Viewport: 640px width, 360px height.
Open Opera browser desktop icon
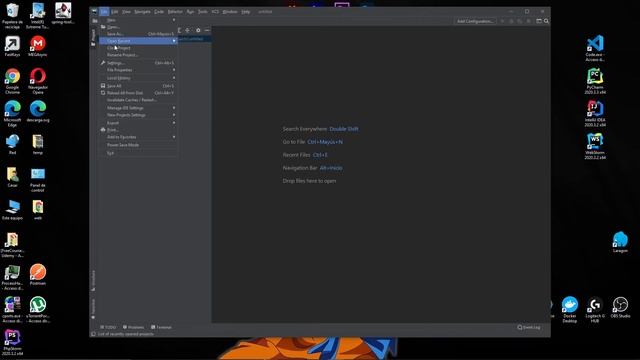(38, 81)
